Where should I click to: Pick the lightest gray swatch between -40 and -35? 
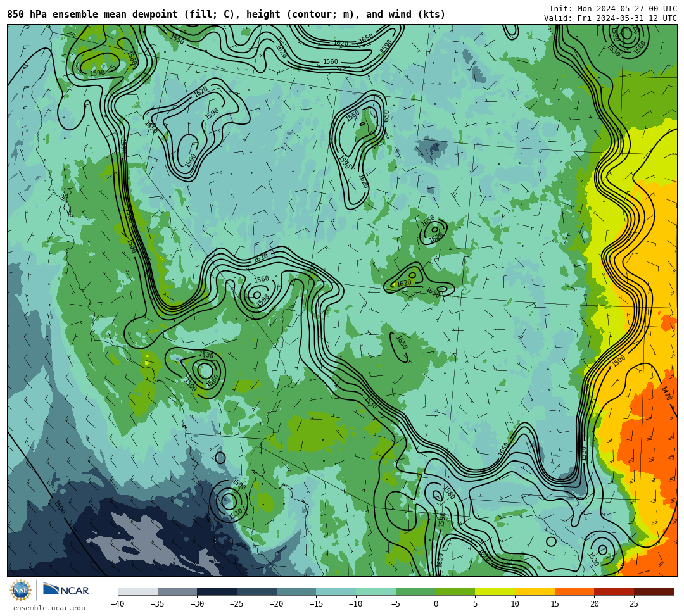pos(138,591)
